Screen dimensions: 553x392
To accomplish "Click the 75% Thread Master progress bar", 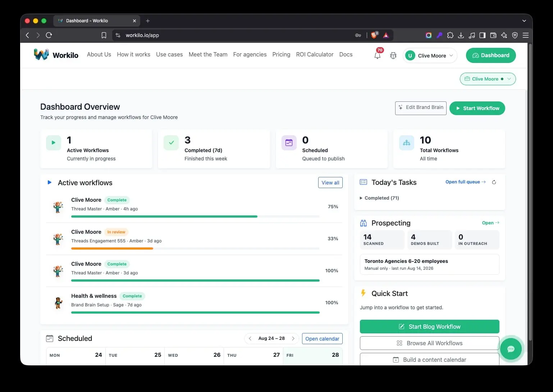I will [195, 216].
